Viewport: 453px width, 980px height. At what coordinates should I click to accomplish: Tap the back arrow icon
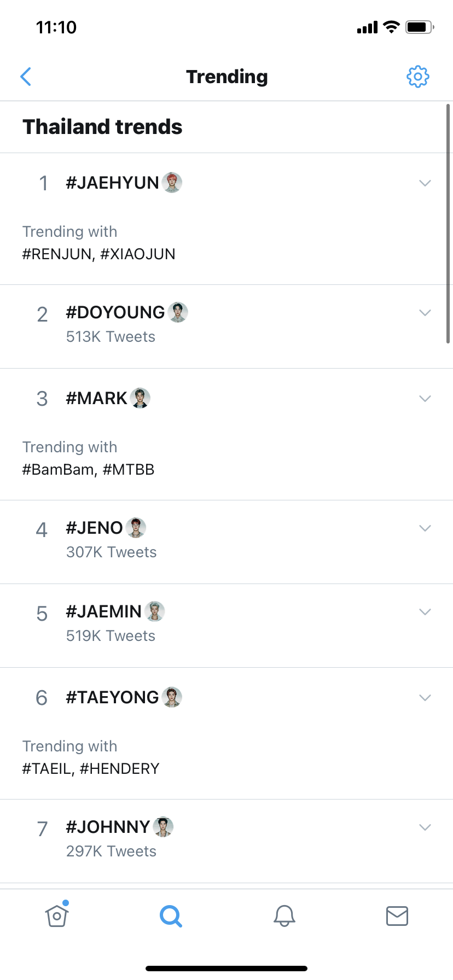tap(26, 77)
